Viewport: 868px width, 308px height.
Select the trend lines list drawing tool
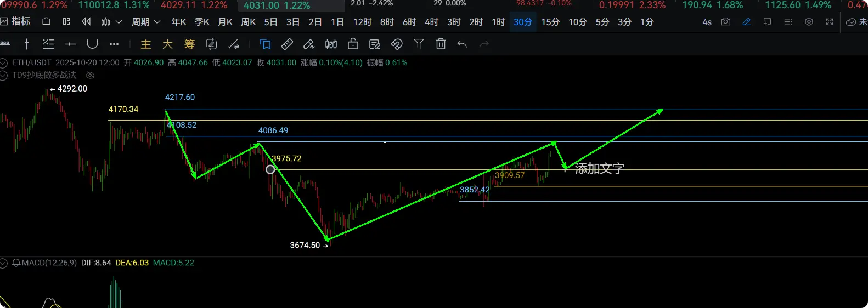(x=48, y=44)
